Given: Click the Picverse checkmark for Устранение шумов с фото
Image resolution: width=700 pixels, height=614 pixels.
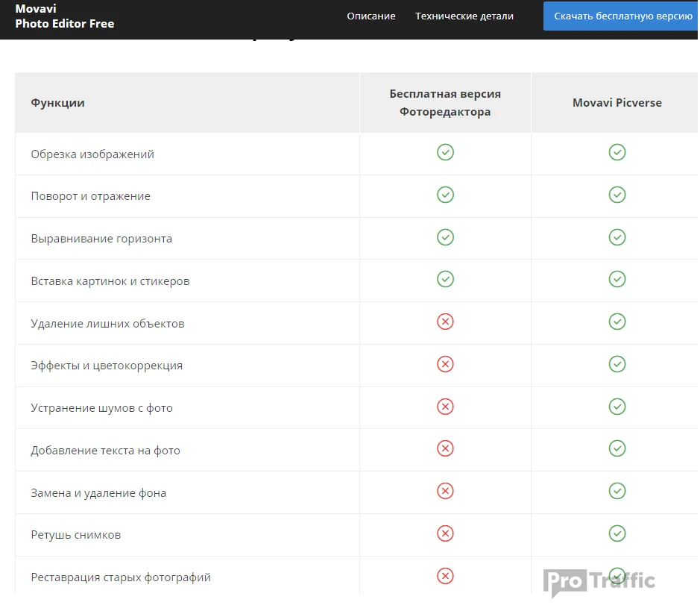Looking at the screenshot, I should pyautogui.click(x=617, y=407).
